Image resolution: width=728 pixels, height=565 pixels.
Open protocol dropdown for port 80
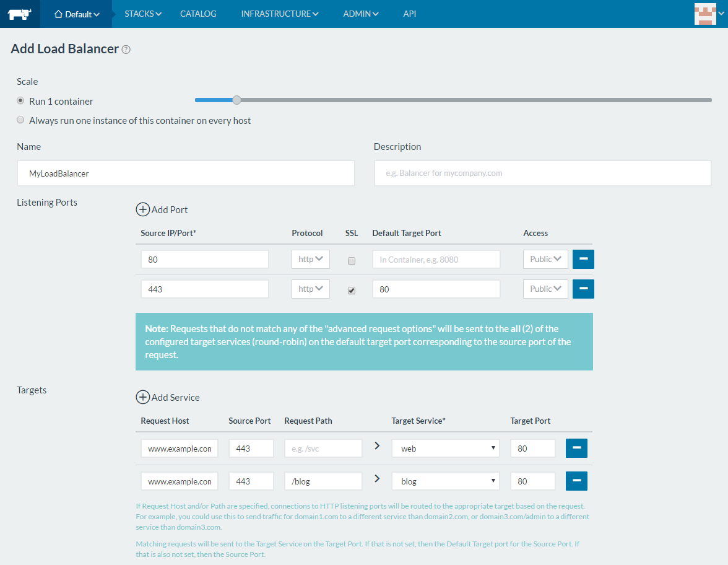[x=311, y=259]
